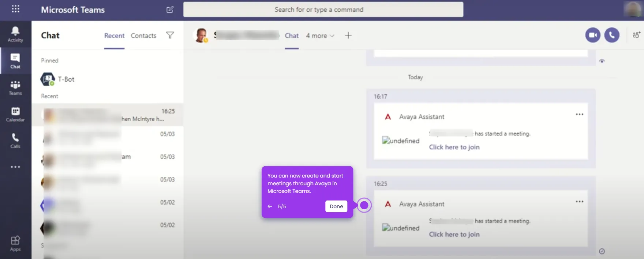Click here to join 16:17 meeting
644x259 pixels.
(454, 147)
